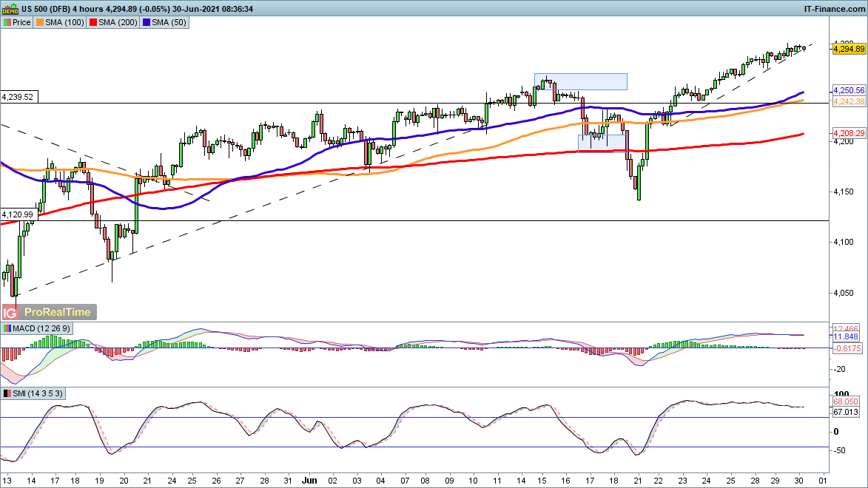This screenshot has width=868, height=488.
Task: Click the MACD indicator color icon
Action: click(7, 328)
